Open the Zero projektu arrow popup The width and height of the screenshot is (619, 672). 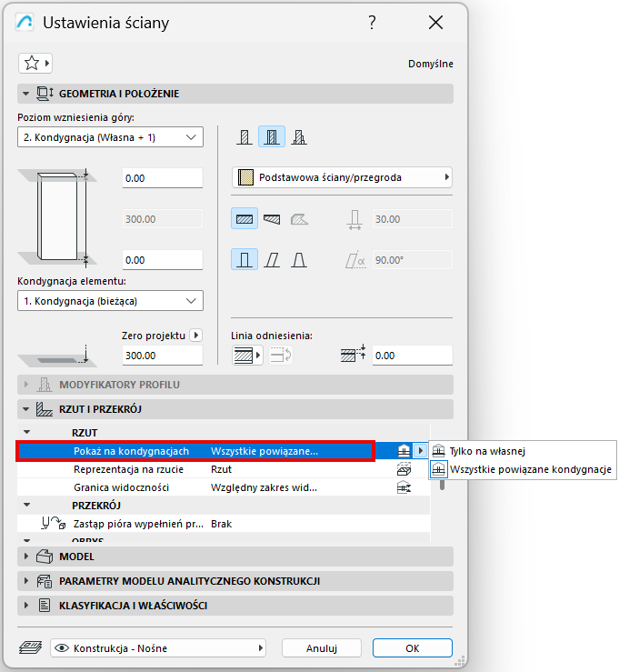[x=195, y=336]
